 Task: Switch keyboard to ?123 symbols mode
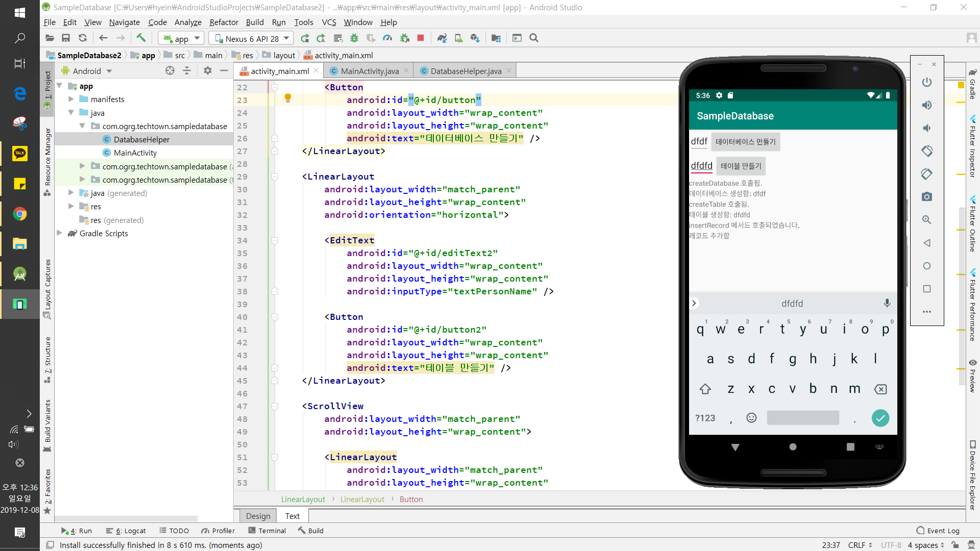[x=705, y=418]
